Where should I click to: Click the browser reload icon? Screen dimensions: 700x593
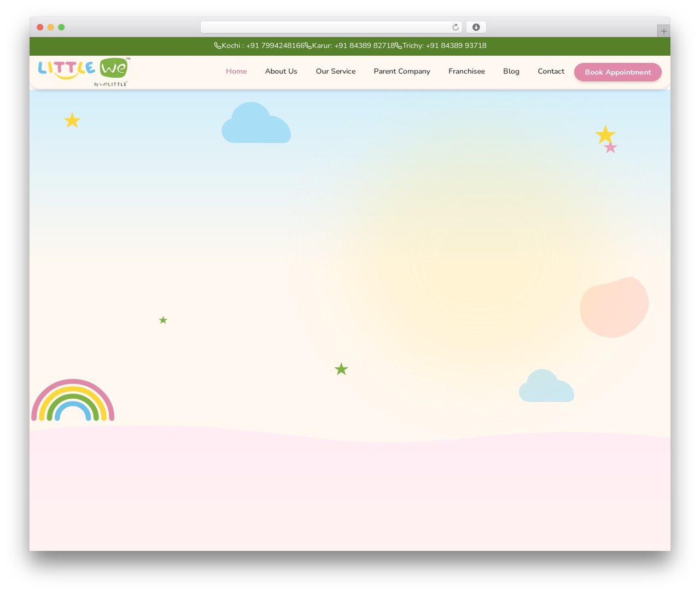455,27
